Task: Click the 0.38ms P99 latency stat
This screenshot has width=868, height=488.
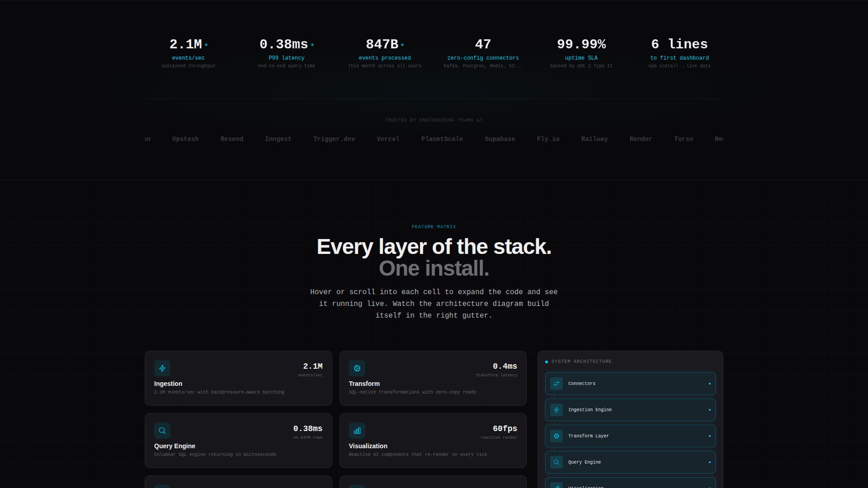Action: [x=287, y=53]
